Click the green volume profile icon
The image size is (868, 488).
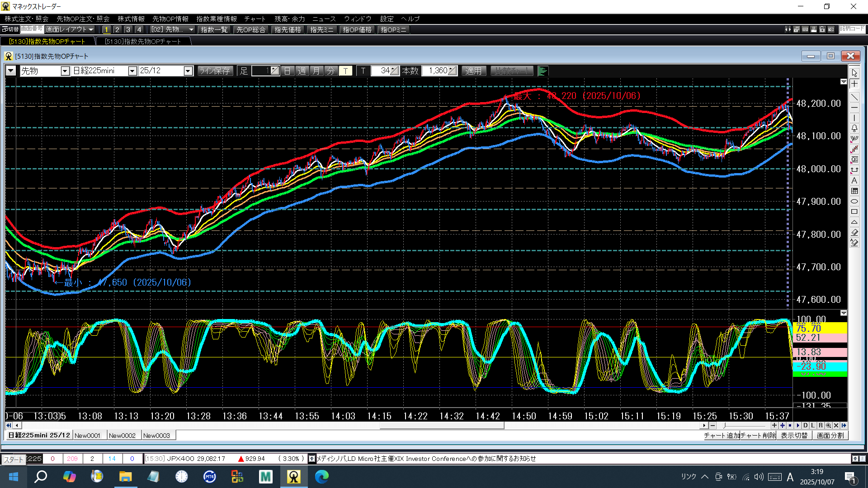click(x=542, y=71)
